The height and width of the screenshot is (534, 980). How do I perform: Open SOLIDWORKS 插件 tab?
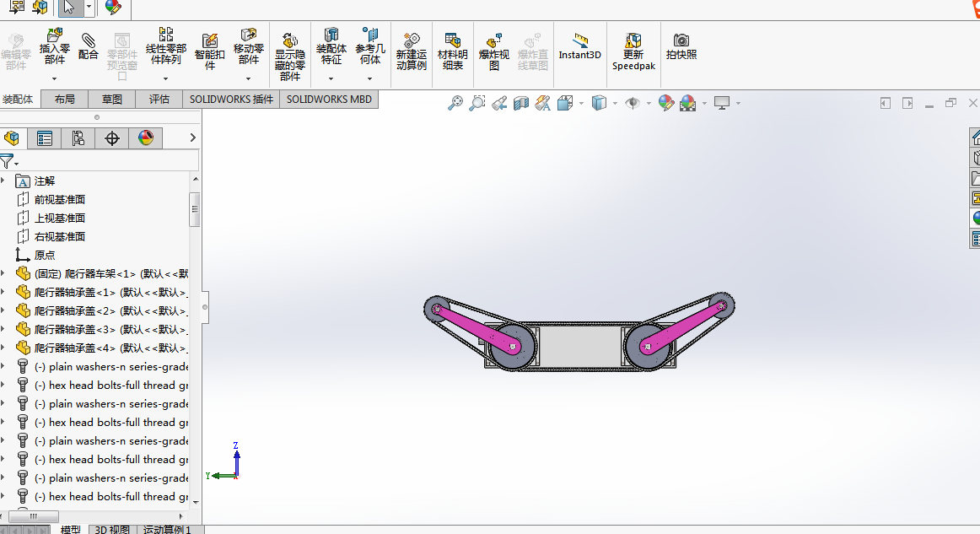click(231, 99)
